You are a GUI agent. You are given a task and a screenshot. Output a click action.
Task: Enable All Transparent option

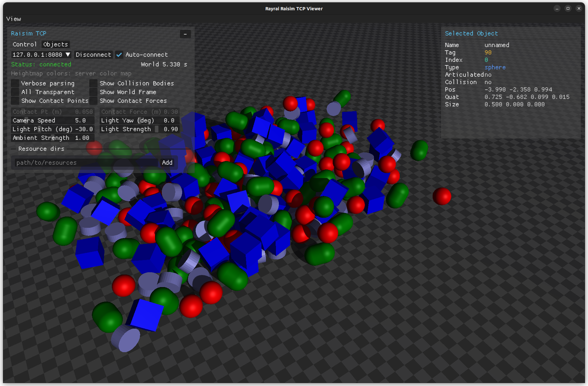(15, 92)
